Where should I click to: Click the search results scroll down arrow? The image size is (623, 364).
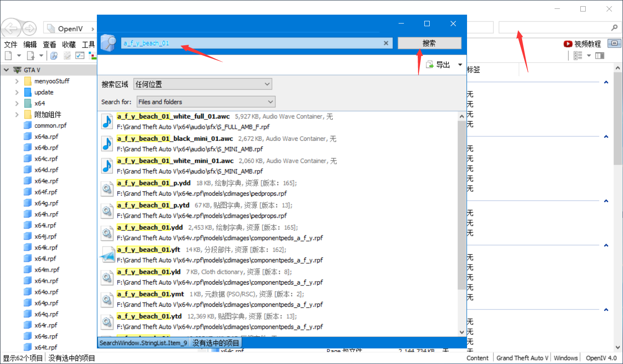coord(462,332)
